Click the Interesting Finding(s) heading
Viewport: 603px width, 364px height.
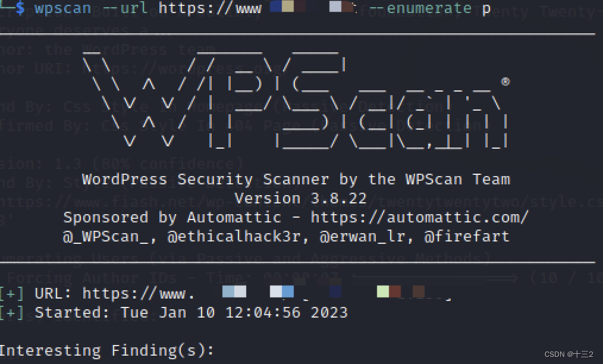[106, 350]
